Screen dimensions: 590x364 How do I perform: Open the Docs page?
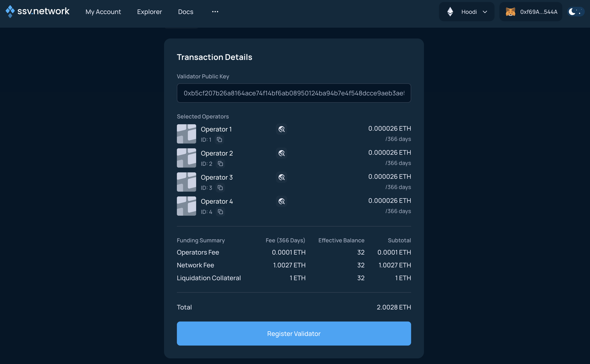click(x=186, y=12)
